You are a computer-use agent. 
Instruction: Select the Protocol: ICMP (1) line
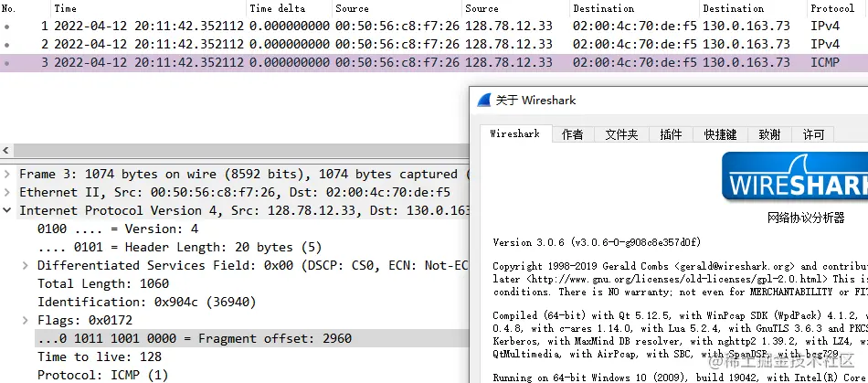click(103, 376)
